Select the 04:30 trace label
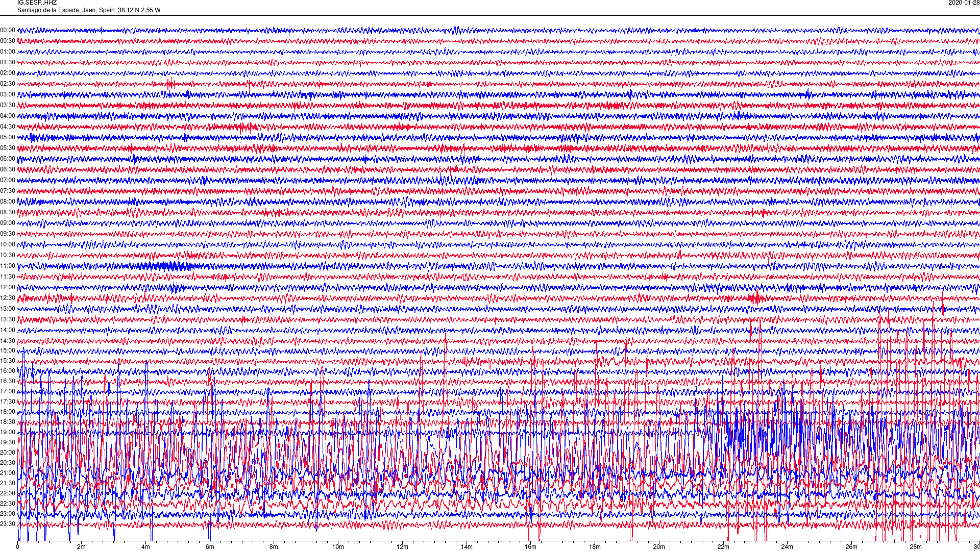Viewport: 980px width, 551px height. click(8, 127)
